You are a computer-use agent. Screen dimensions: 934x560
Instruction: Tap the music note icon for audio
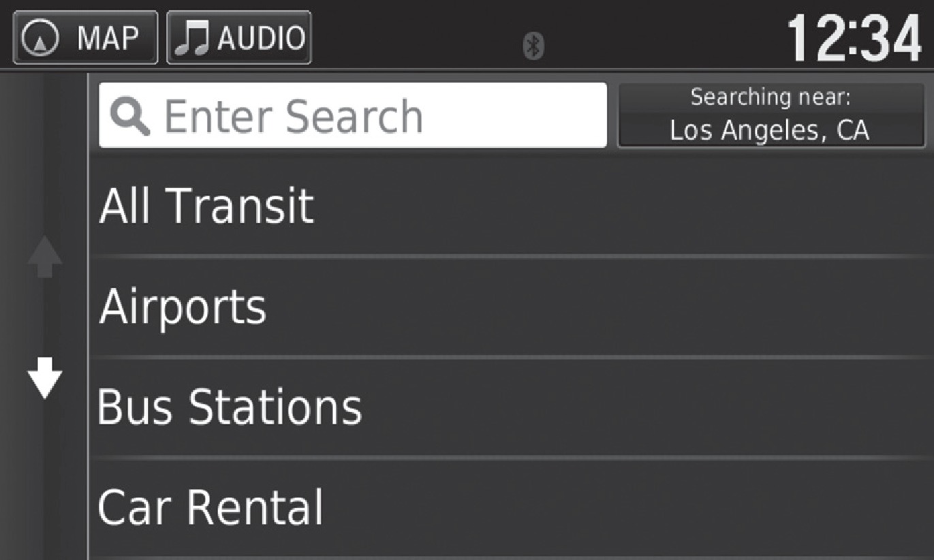[192, 38]
